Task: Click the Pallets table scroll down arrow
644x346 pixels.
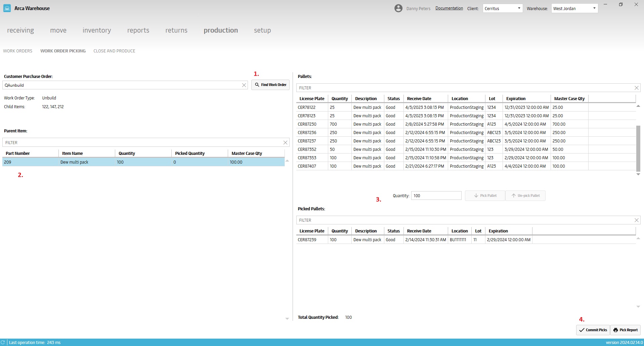Action: click(638, 174)
